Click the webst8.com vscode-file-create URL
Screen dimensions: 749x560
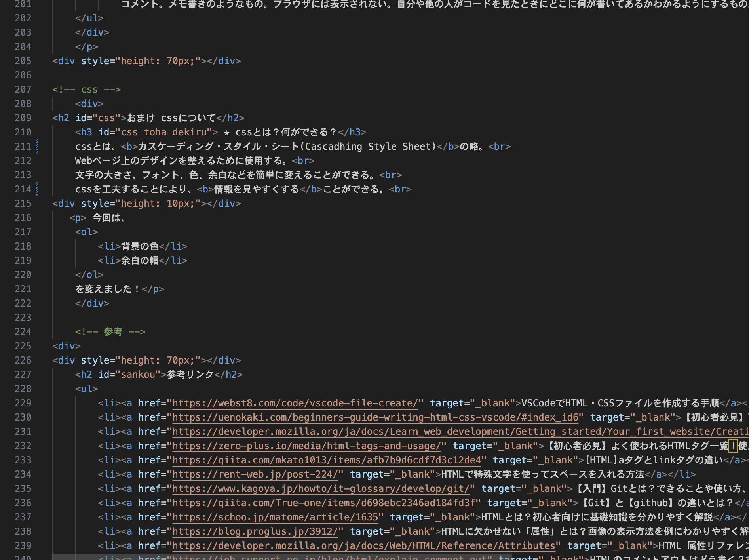click(x=295, y=403)
